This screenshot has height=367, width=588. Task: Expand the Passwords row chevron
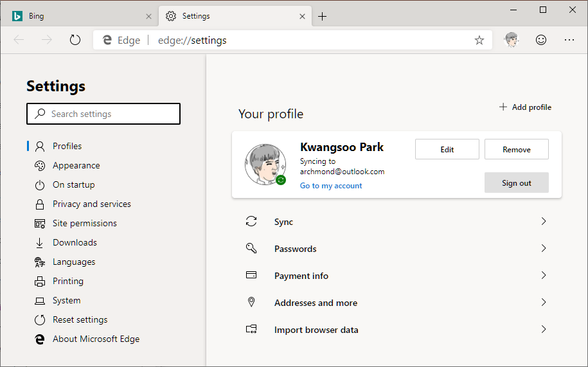click(544, 248)
